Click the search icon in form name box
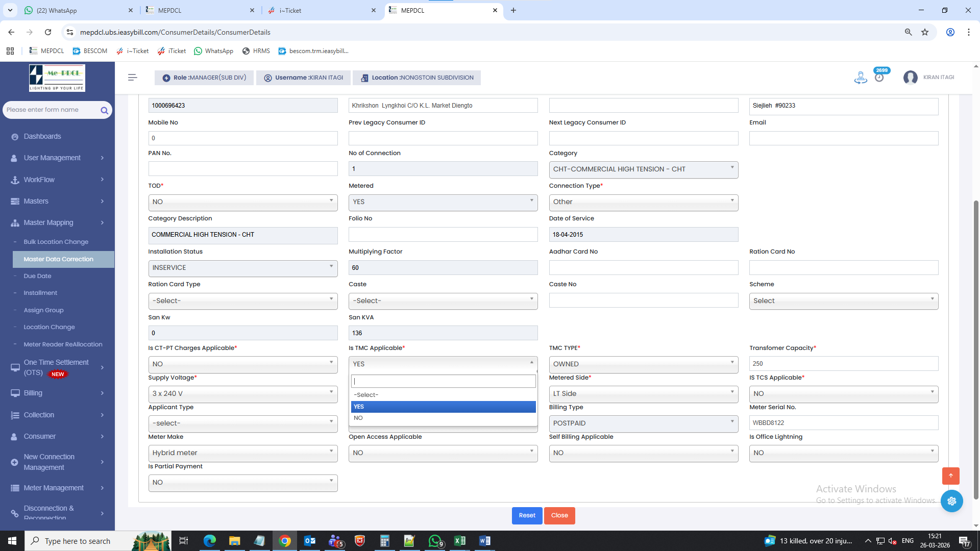 pyautogui.click(x=104, y=110)
